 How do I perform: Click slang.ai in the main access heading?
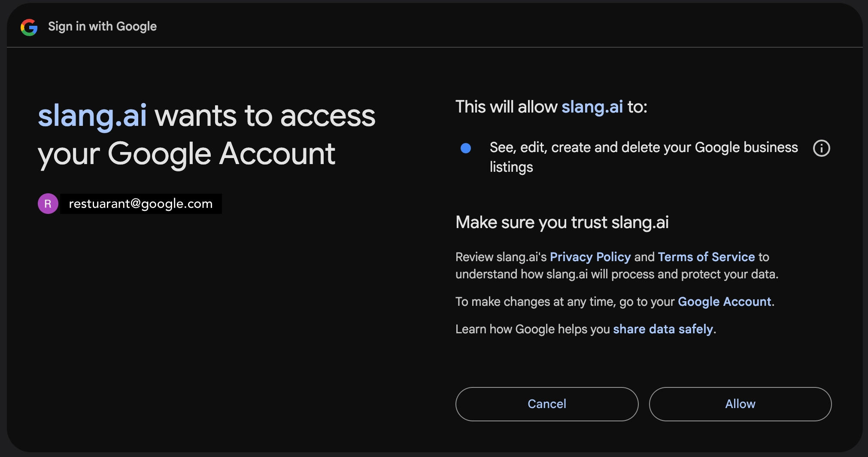92,116
